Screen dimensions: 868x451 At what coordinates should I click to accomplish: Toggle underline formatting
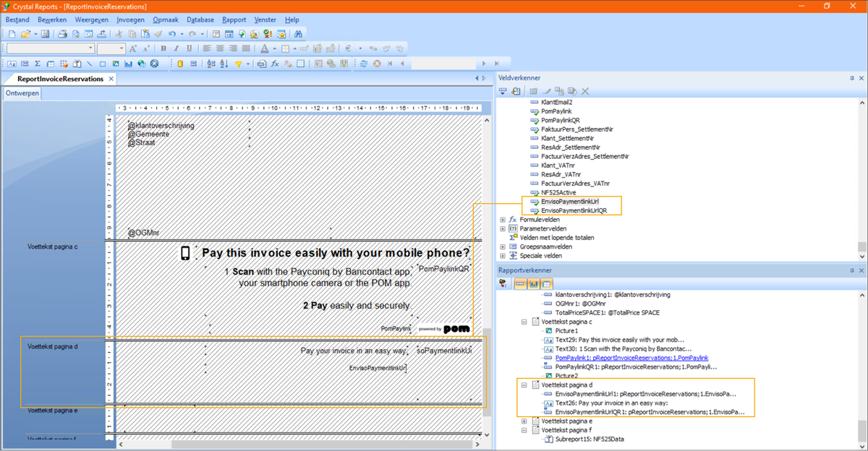coord(188,48)
